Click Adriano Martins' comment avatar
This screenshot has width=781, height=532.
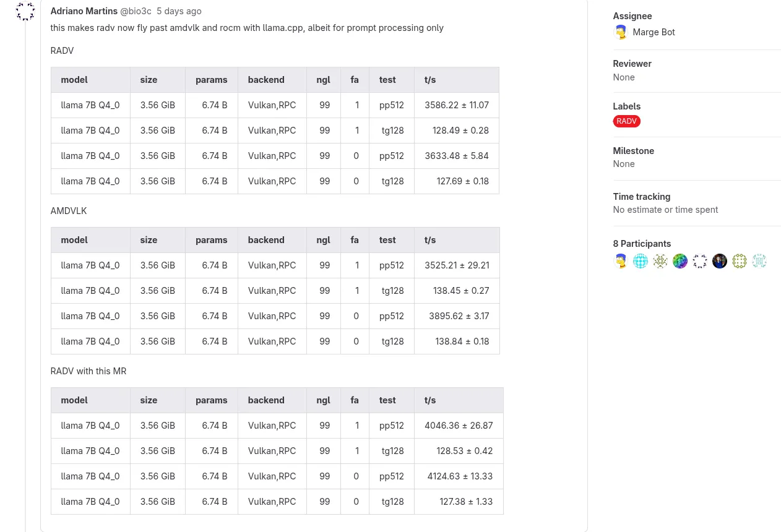25,11
